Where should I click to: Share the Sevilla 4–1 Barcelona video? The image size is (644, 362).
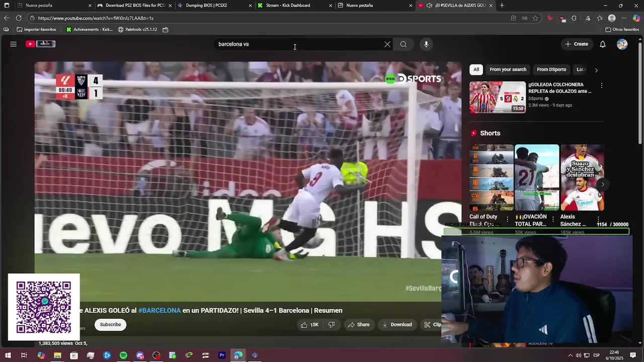(359, 325)
